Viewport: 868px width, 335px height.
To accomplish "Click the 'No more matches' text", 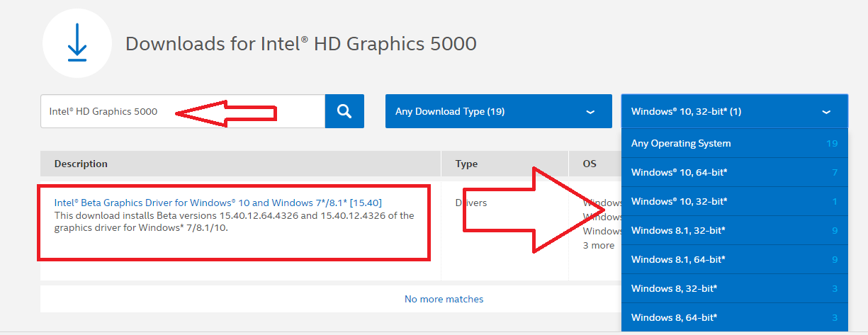I will click(444, 299).
